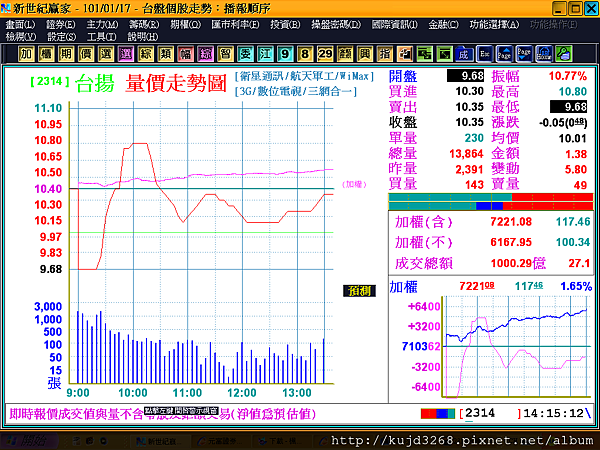Open the 主力(M) menu
Image resolution: width=600 pixels, height=450 pixels.
(102, 24)
